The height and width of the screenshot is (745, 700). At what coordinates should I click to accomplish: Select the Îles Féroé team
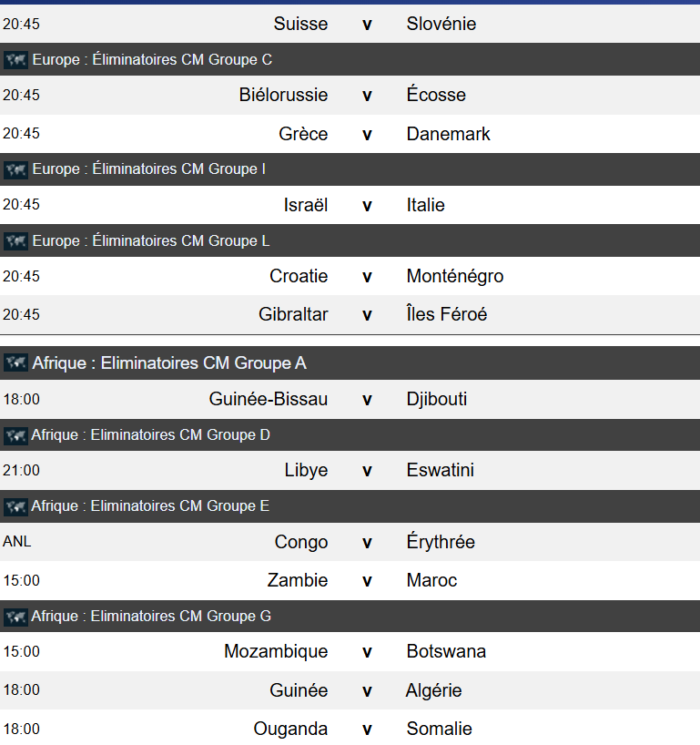(x=446, y=314)
